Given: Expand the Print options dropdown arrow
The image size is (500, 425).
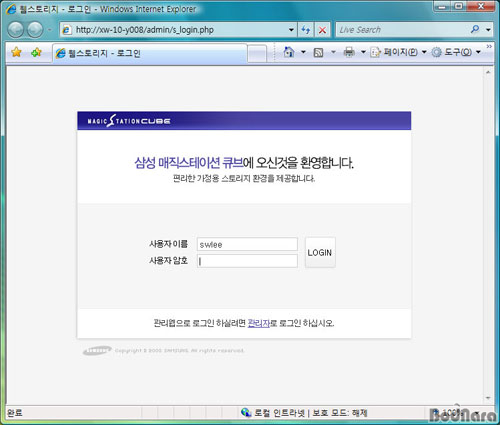Looking at the screenshot, I should [x=363, y=52].
